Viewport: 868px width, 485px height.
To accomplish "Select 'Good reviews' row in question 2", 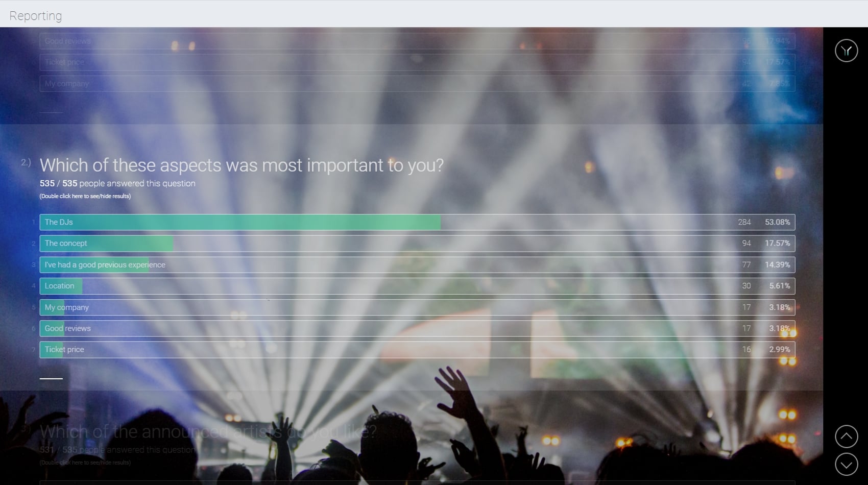I will (417, 328).
